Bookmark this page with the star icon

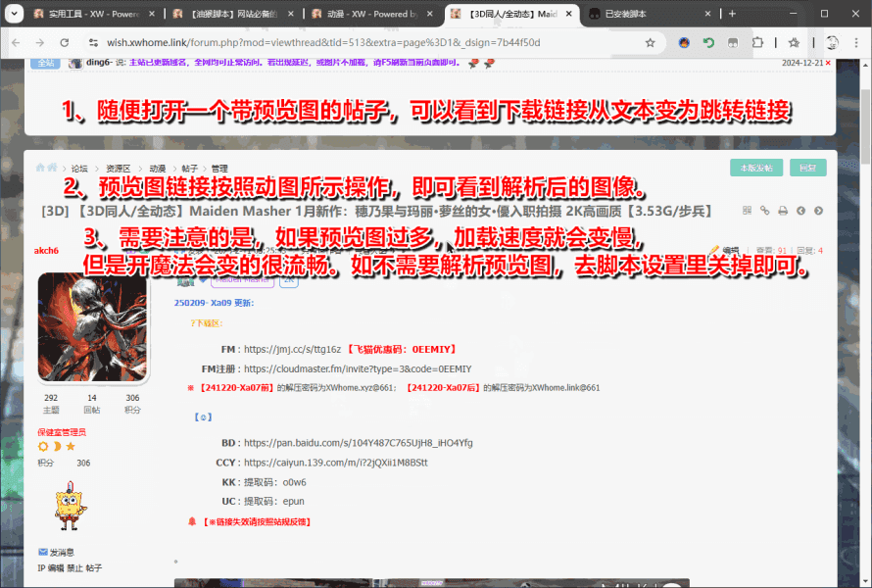click(x=651, y=43)
